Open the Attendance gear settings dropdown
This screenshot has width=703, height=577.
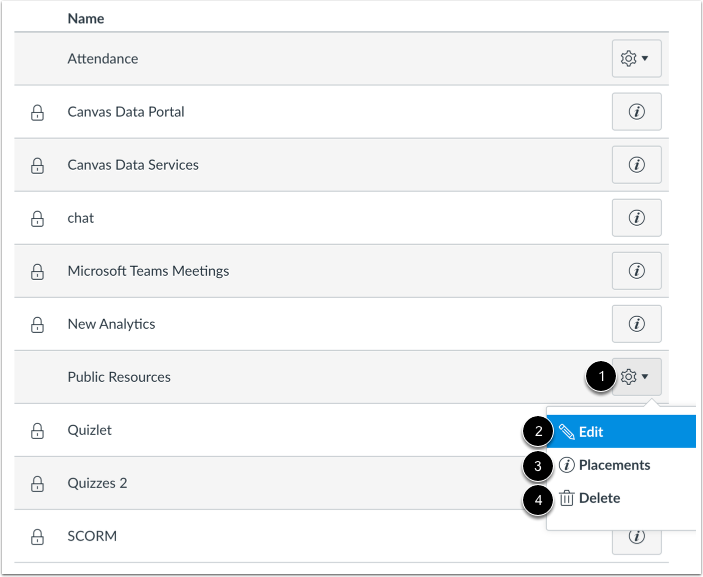pos(636,59)
